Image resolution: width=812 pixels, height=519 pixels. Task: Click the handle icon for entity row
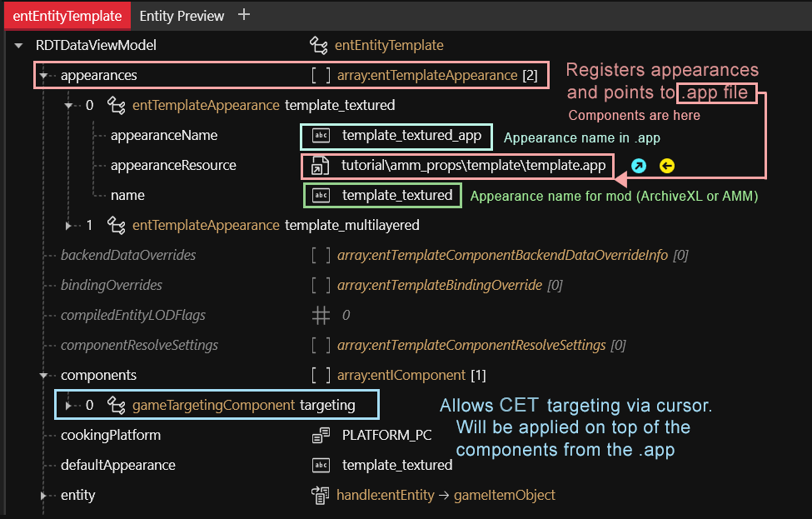(x=321, y=495)
